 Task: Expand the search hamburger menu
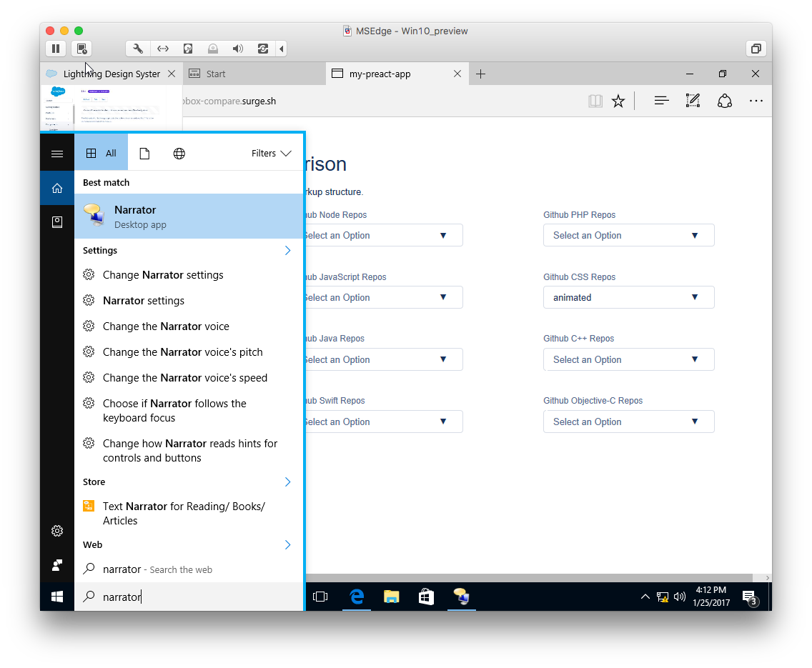click(x=57, y=154)
